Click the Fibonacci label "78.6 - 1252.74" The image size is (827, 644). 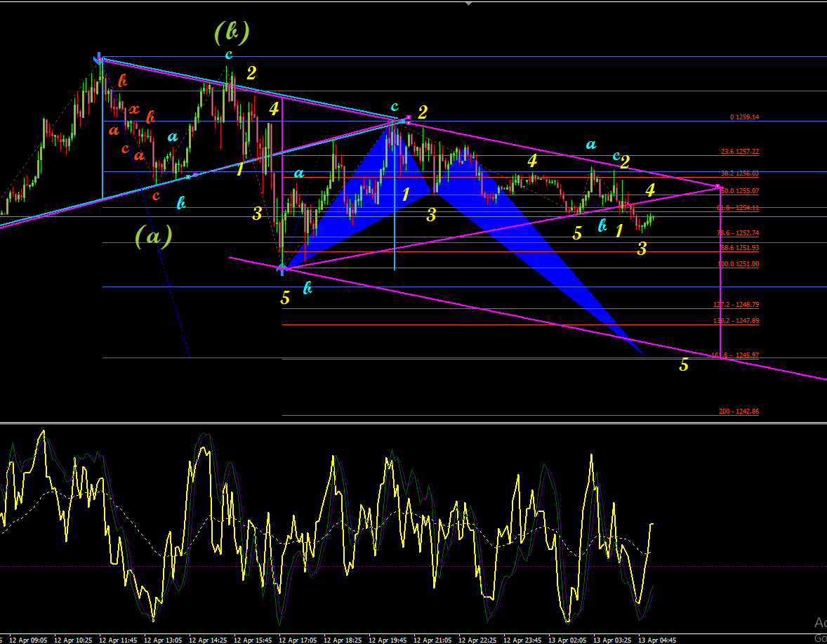739,232
